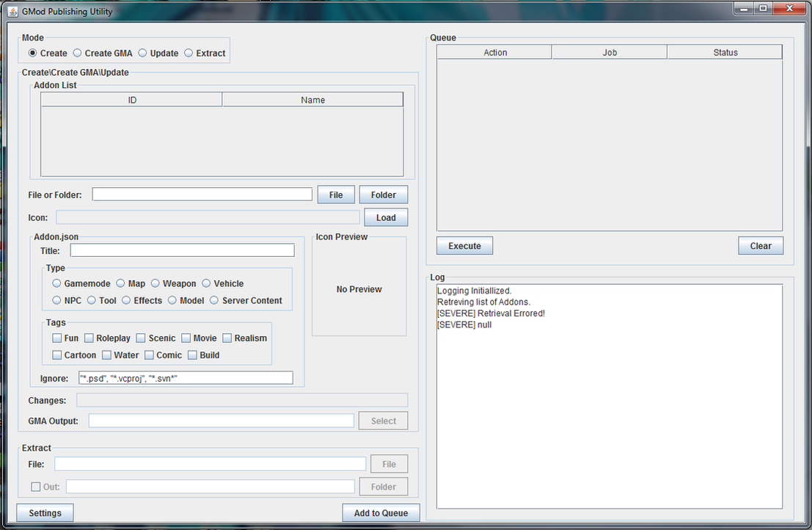This screenshot has height=530, width=812.
Task: Click the ID column header
Action: [x=132, y=100]
